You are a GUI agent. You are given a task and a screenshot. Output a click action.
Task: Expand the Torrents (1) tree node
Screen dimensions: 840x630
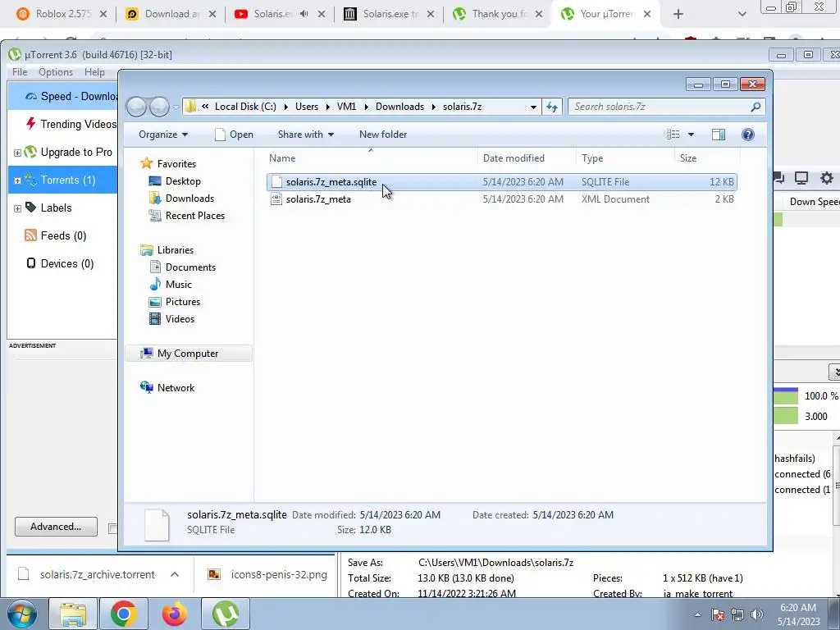(x=17, y=180)
